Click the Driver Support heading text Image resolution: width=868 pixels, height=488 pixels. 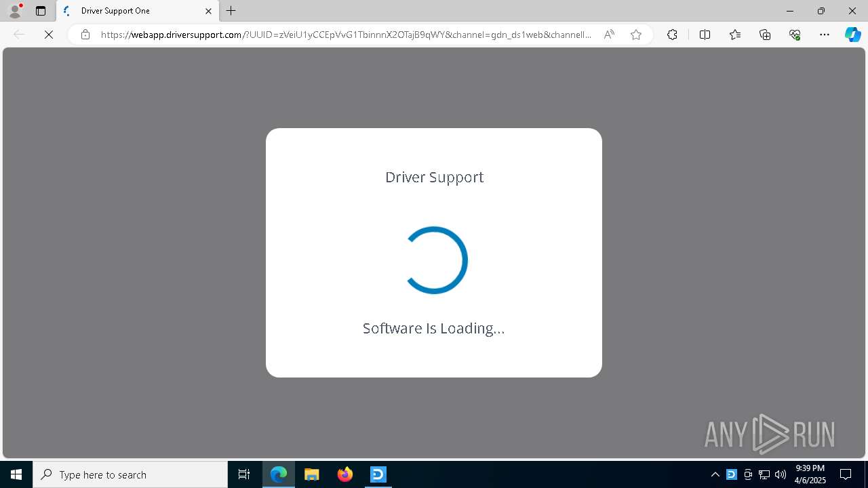[x=434, y=178]
